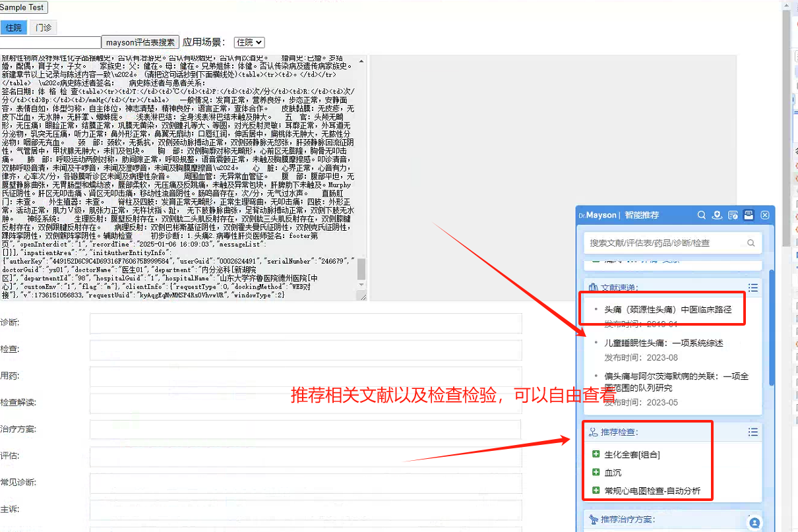This screenshot has height=532, width=798.
Task: Click the 文献速递 section title
Action: 619,288
